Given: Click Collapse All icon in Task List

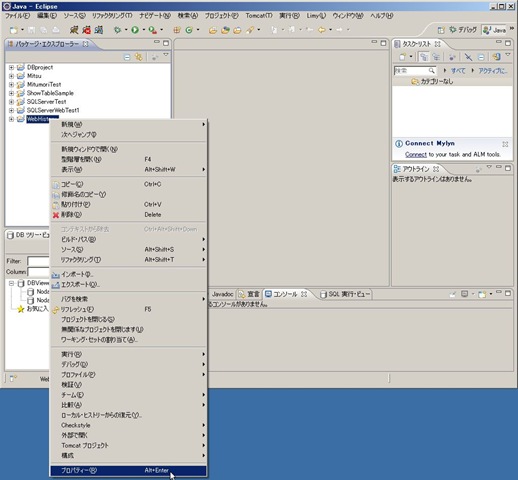Looking at the screenshot, I should [x=481, y=57].
